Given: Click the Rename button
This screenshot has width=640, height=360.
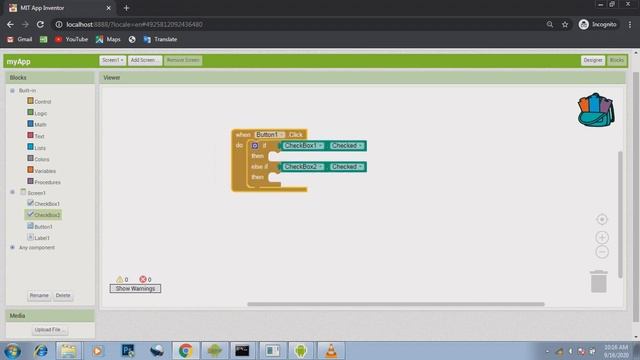Looking at the screenshot, I should tap(39, 295).
